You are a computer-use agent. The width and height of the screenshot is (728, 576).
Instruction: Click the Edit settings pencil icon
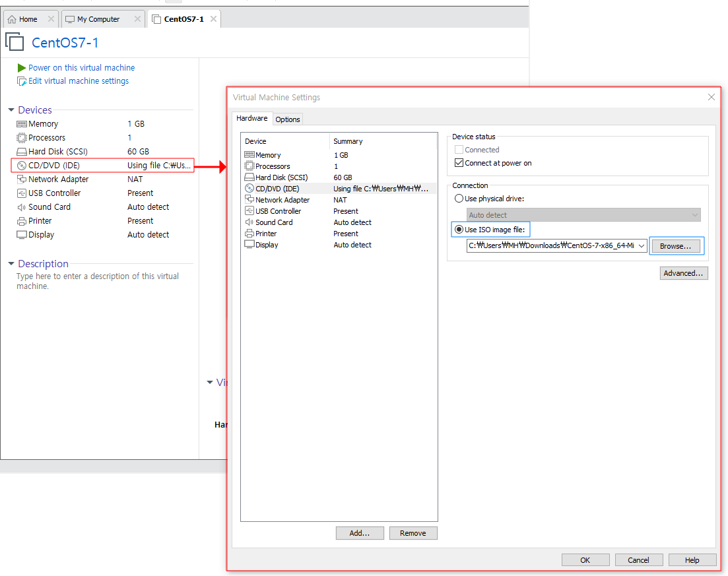(21, 81)
